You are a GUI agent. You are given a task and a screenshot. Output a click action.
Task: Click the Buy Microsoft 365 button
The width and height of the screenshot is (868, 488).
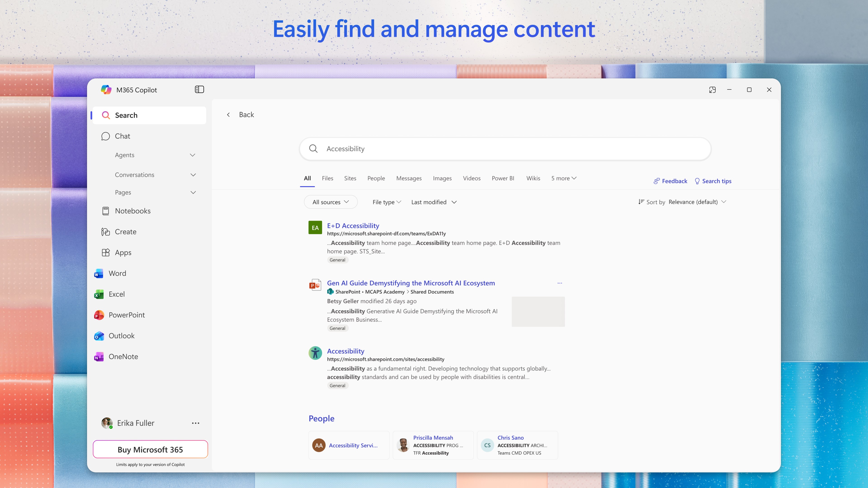click(x=150, y=449)
